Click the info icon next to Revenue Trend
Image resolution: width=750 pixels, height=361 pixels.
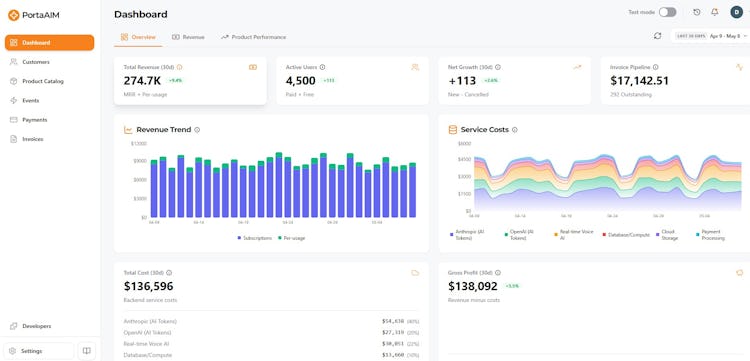click(x=197, y=130)
